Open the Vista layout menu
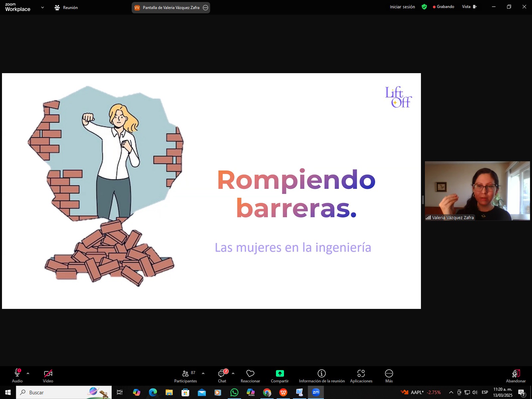Image resolution: width=532 pixels, height=399 pixels. (x=469, y=7)
